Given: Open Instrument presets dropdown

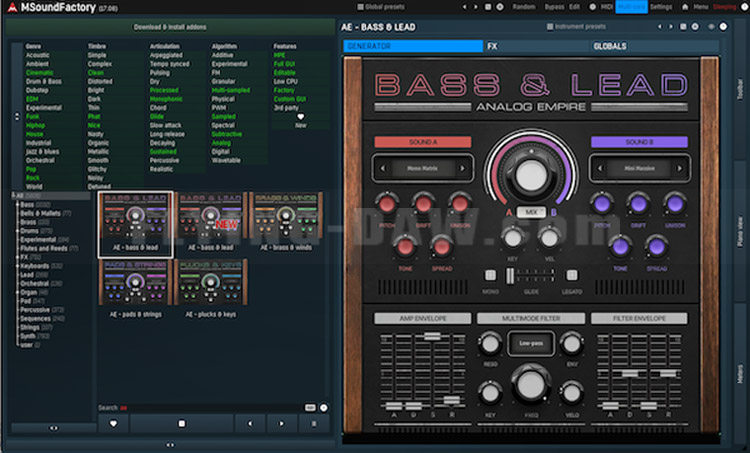Looking at the screenshot, I should click(x=576, y=27).
